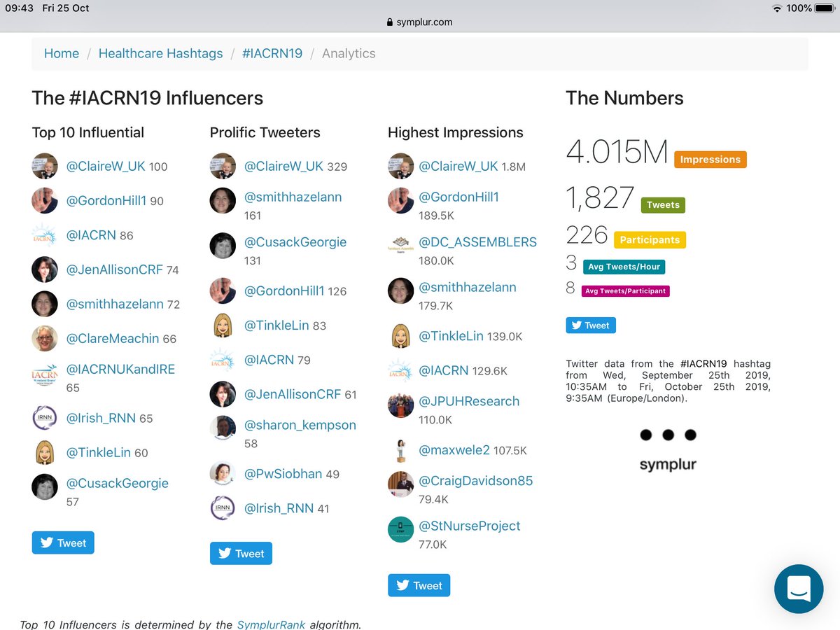Open @maxwele2 profile link
840x630 pixels.
click(454, 450)
